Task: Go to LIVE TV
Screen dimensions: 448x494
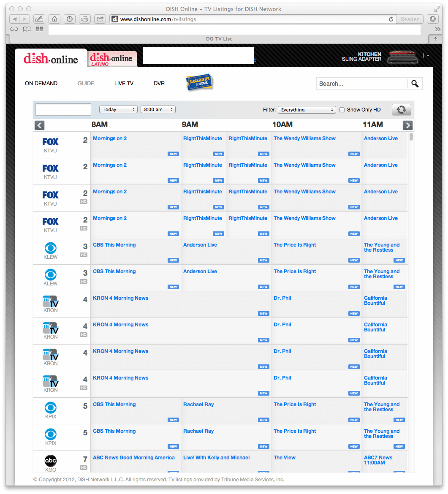Action: pos(124,84)
